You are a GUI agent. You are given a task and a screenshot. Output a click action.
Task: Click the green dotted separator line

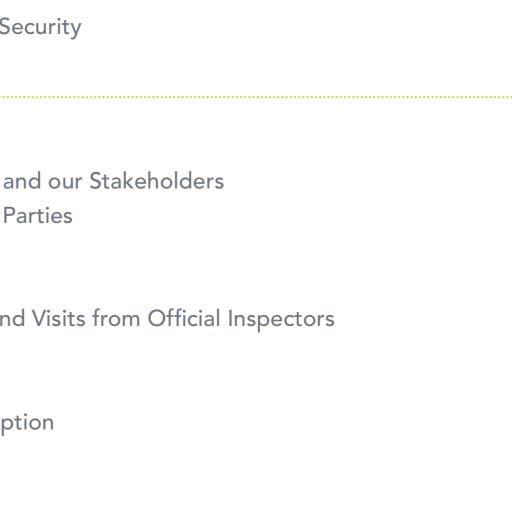(256, 97)
